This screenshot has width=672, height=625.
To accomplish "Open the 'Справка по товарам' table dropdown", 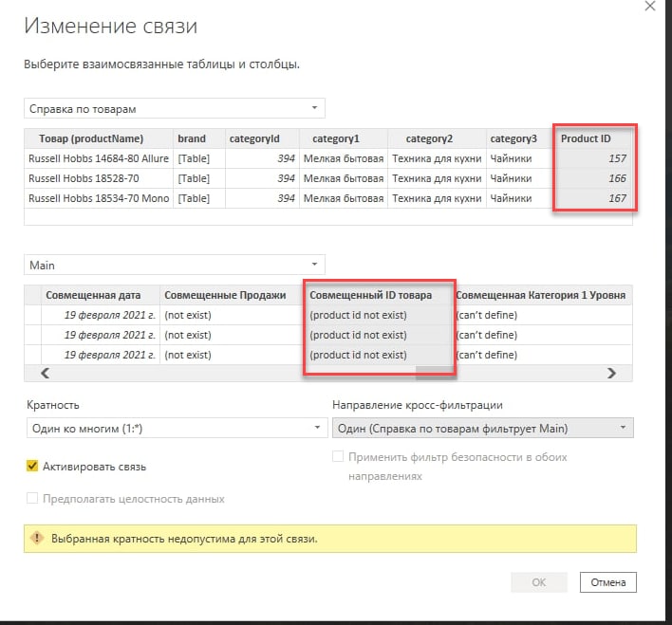I will click(175, 109).
